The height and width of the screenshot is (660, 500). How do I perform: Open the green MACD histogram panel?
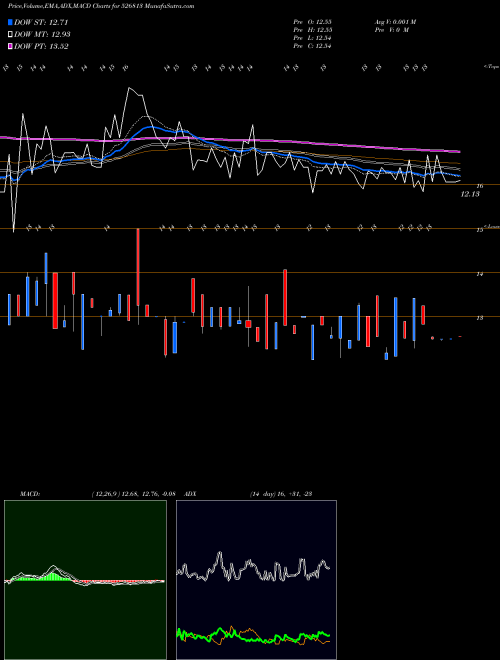coord(85,580)
